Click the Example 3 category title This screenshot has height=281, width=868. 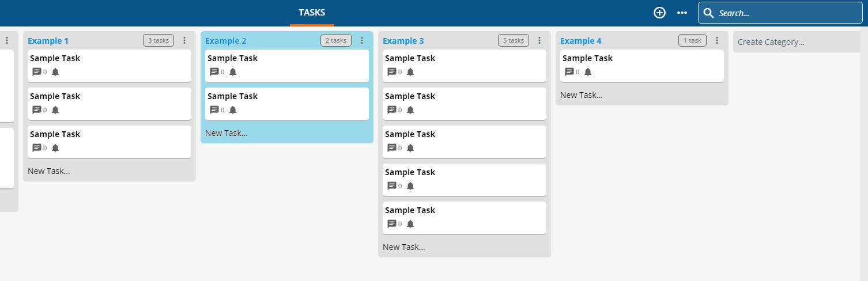pyautogui.click(x=403, y=41)
